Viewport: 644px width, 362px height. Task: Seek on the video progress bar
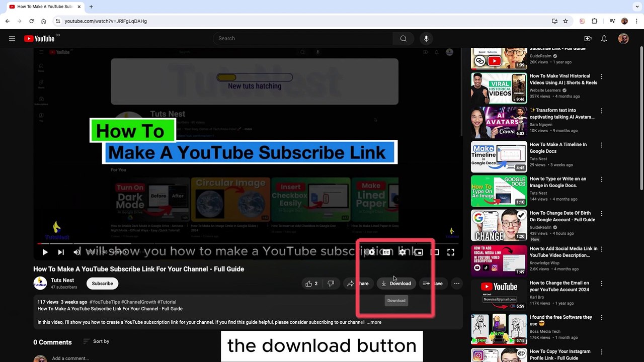pyautogui.click(x=248, y=244)
